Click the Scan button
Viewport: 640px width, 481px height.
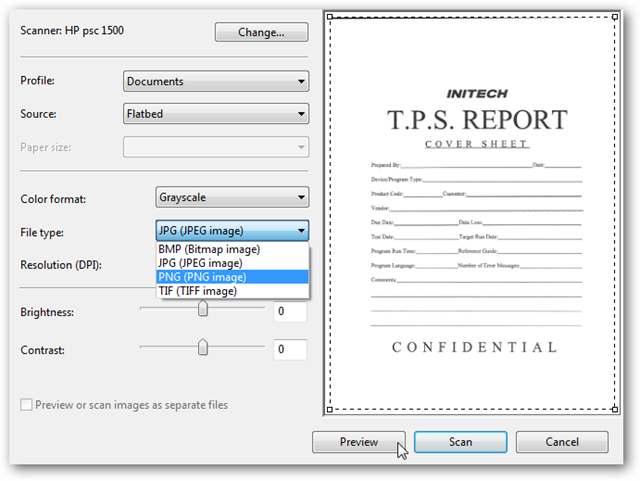tap(460, 442)
